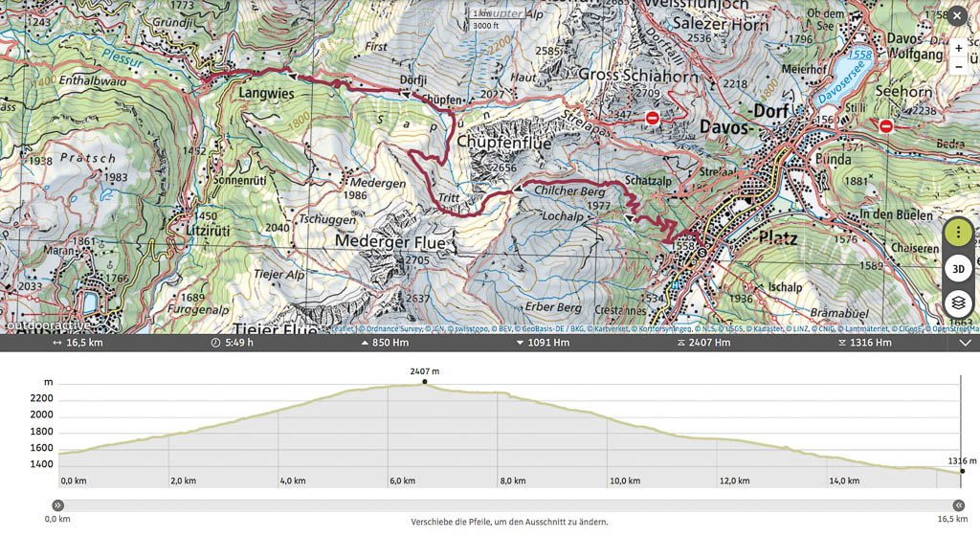Click the 2407 m peak point on profile
Image resolution: width=980 pixels, height=560 pixels.
(x=425, y=383)
